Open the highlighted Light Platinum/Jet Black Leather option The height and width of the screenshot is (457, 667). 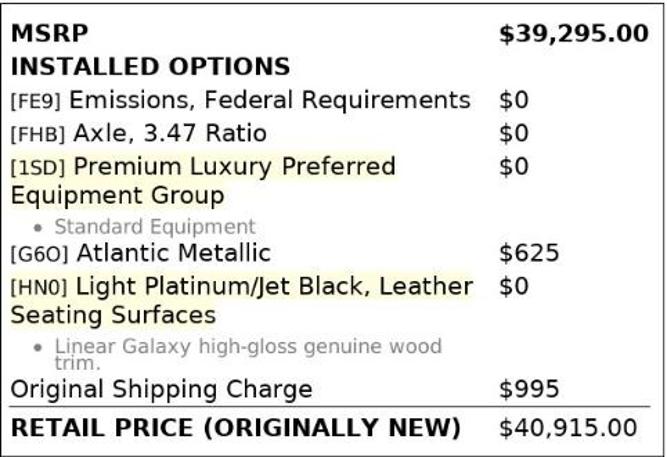coord(273,287)
